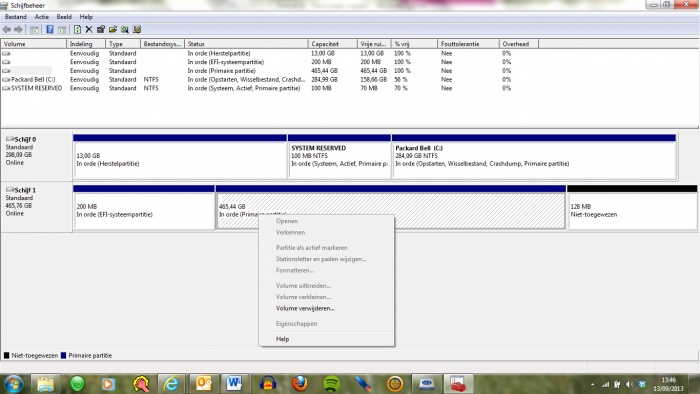Screen dimensions: 700x394
Task: Click the action pane toolbar icon next to Help
Action: [x=62, y=29]
